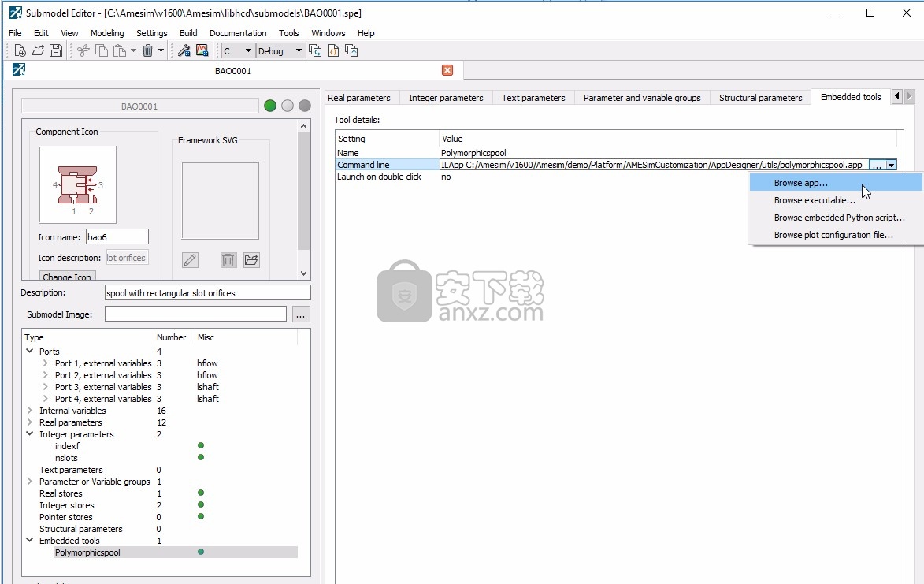The width and height of the screenshot is (924, 584).
Task: Edit the Icon name field
Action: (x=117, y=237)
